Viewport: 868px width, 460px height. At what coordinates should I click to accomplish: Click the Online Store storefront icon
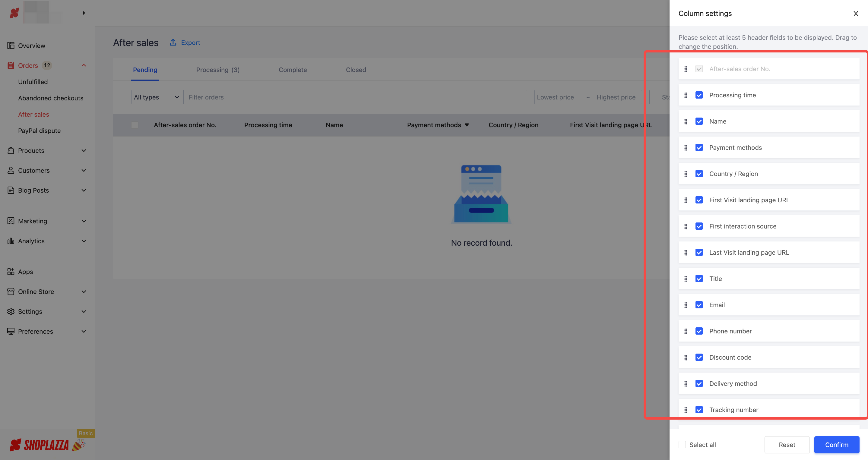tap(11, 291)
